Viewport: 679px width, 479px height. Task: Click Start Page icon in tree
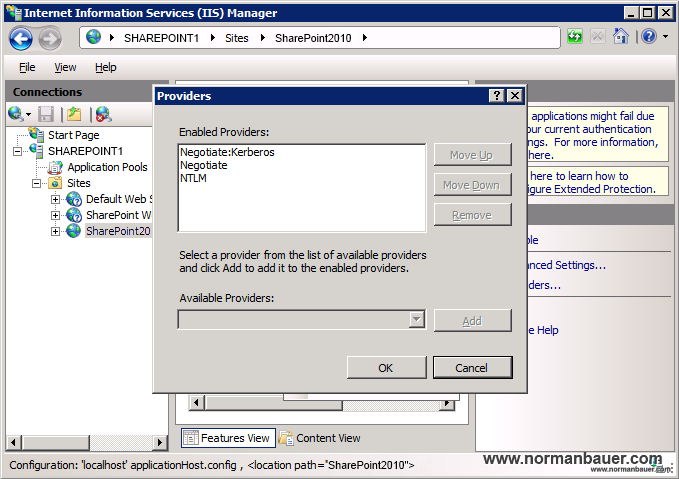pyautogui.click(x=36, y=135)
